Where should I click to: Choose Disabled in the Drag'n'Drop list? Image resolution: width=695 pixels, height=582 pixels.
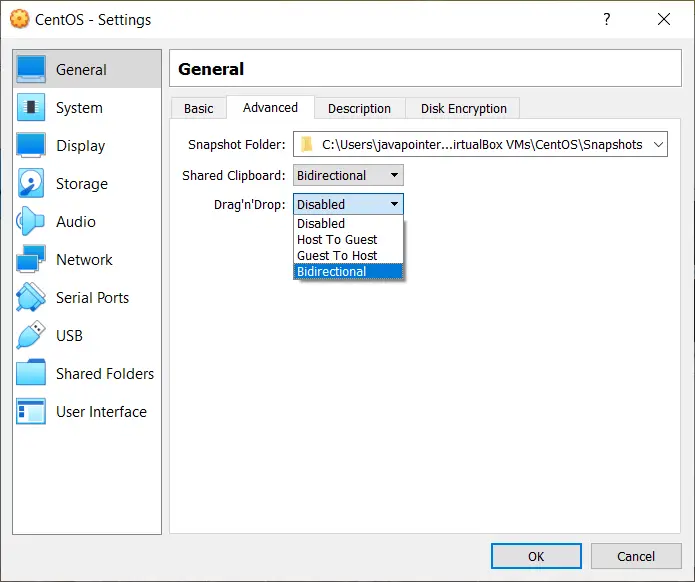point(348,223)
